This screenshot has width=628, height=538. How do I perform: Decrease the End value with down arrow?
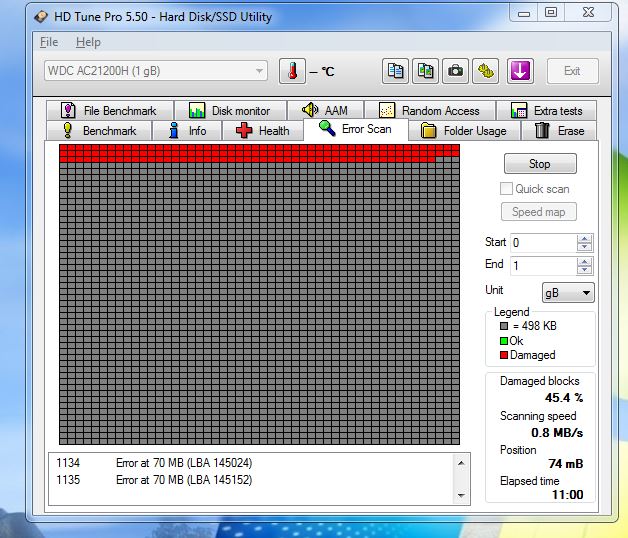pyautogui.click(x=584, y=270)
